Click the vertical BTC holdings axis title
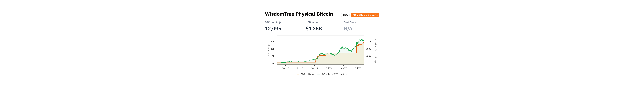Image resolution: width=644 pixels, height=90 pixels. pos(269,50)
